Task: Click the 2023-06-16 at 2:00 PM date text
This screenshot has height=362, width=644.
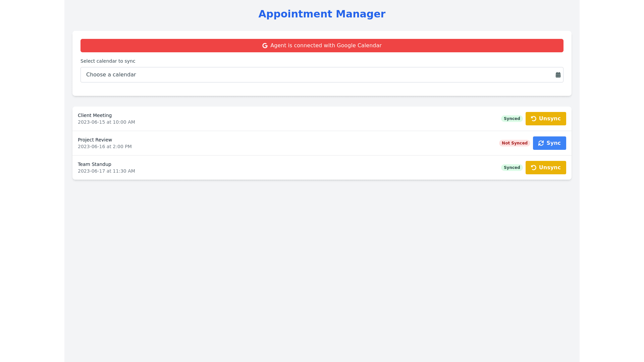Action: [105, 146]
